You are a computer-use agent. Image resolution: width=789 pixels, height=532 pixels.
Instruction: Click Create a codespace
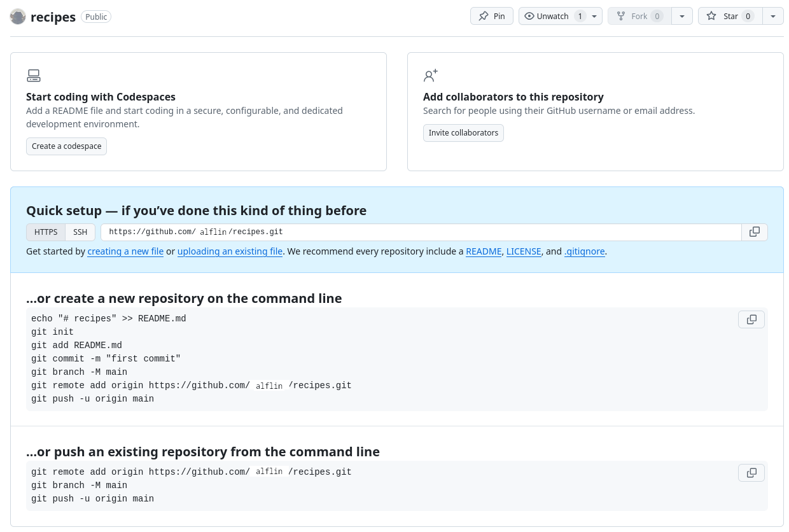click(66, 146)
